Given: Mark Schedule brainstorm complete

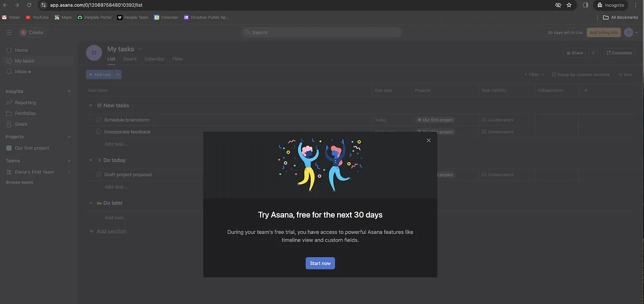Looking at the screenshot, I should pos(99,120).
